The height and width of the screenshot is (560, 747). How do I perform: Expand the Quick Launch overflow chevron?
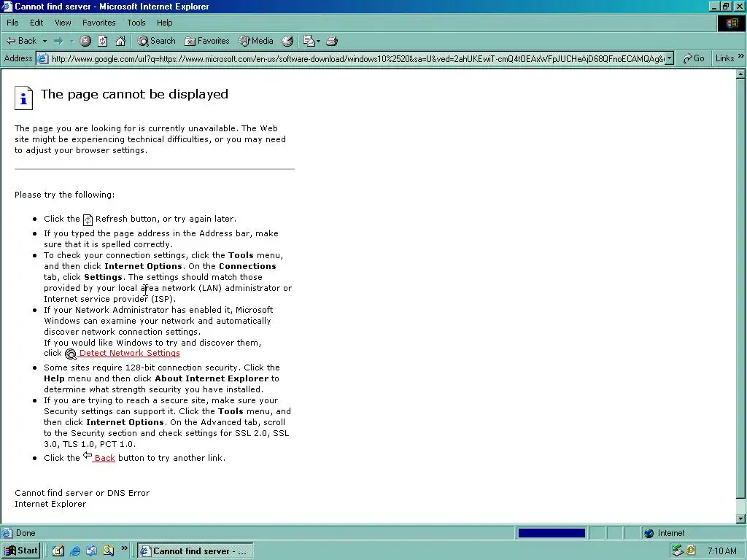124,548
